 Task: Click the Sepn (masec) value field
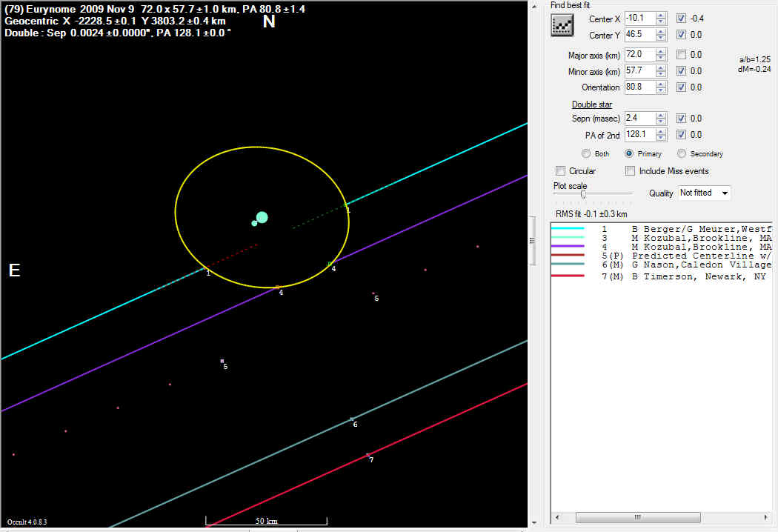pos(640,118)
